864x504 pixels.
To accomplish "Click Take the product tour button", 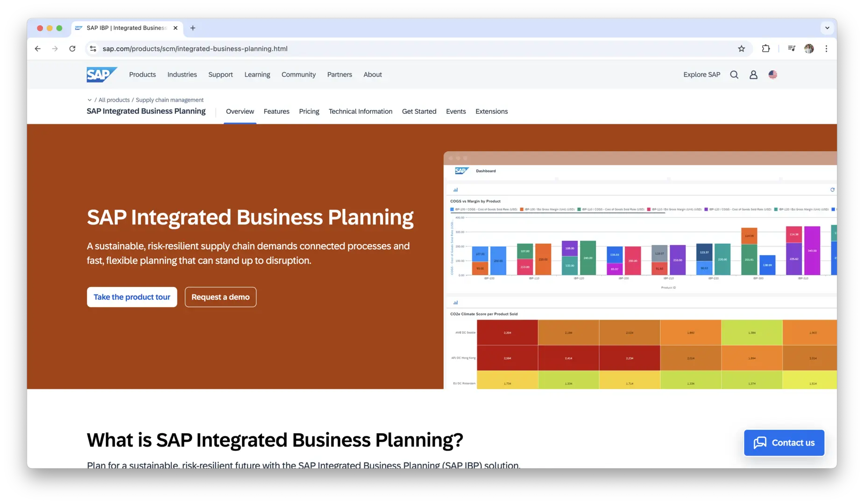I will tap(132, 297).
